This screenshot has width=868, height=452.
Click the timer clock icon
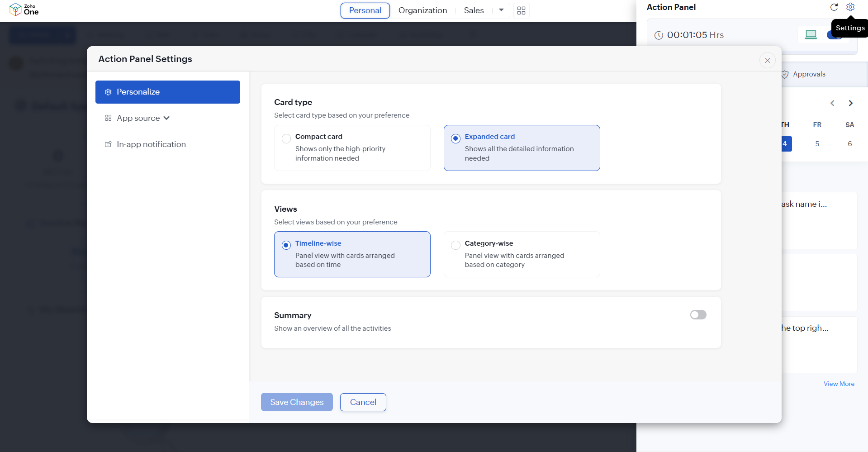click(659, 35)
